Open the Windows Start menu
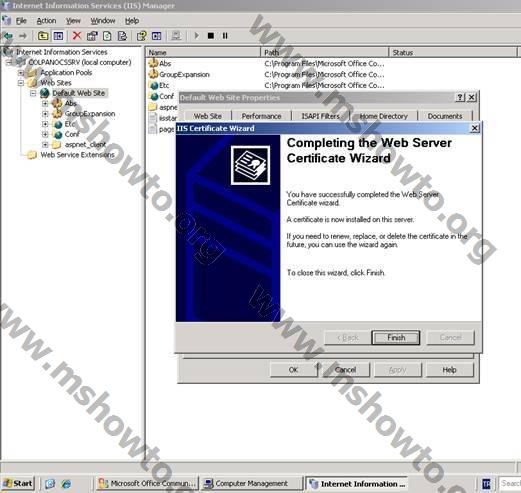 point(17,483)
